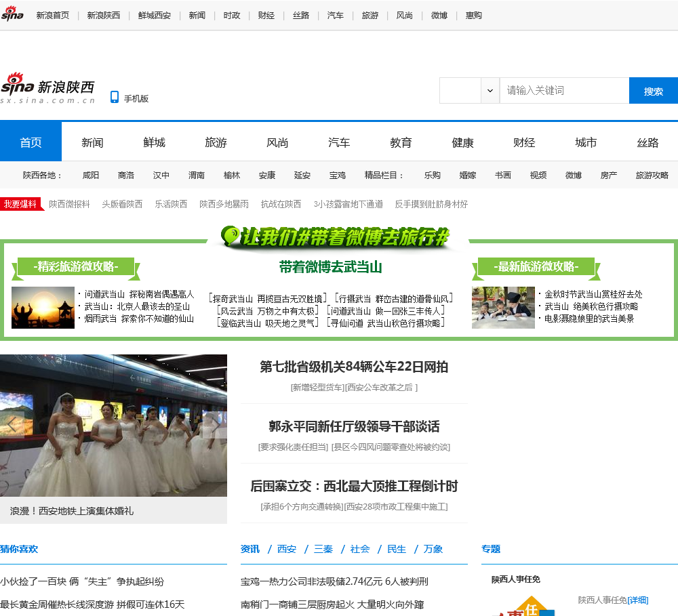Image resolution: width=678 pixels, height=616 pixels.
Task: Open the 头版看陕西 link
Action: point(122,204)
